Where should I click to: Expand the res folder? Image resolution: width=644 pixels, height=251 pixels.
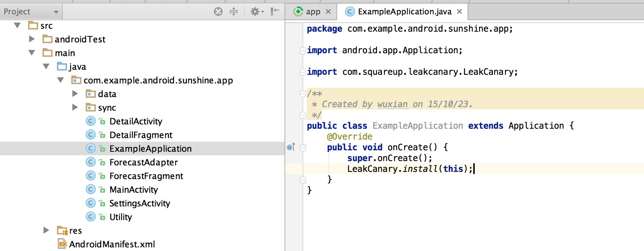tap(46, 230)
